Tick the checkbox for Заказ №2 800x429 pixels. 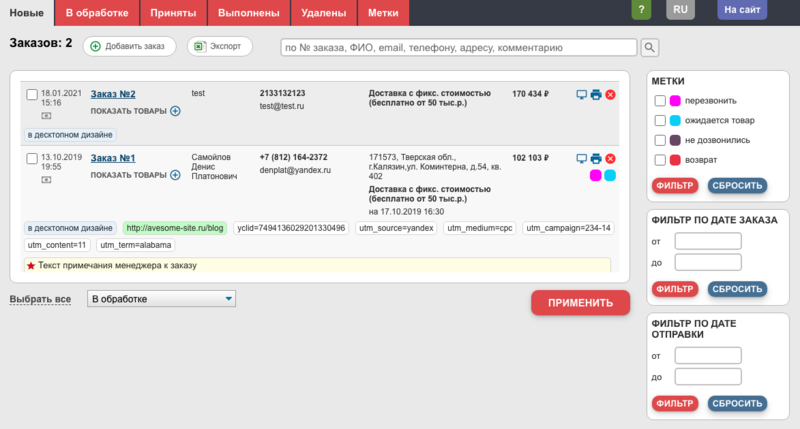32,94
